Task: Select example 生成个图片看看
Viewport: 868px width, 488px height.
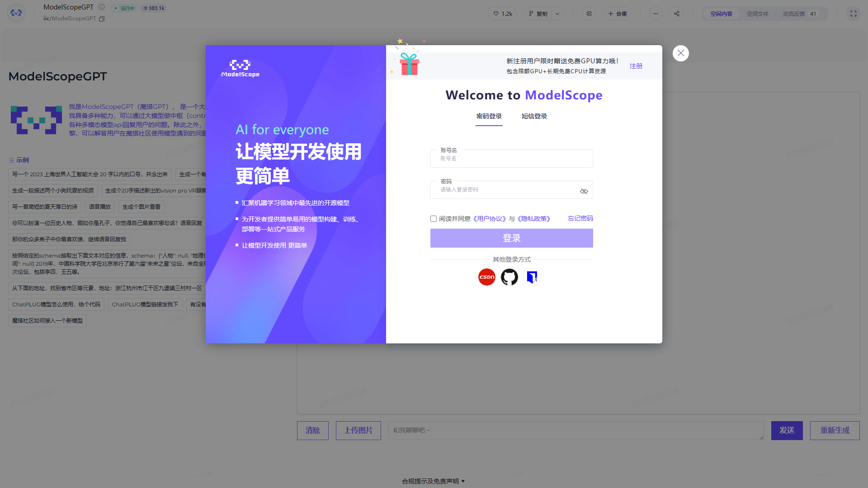Action: [x=142, y=207]
